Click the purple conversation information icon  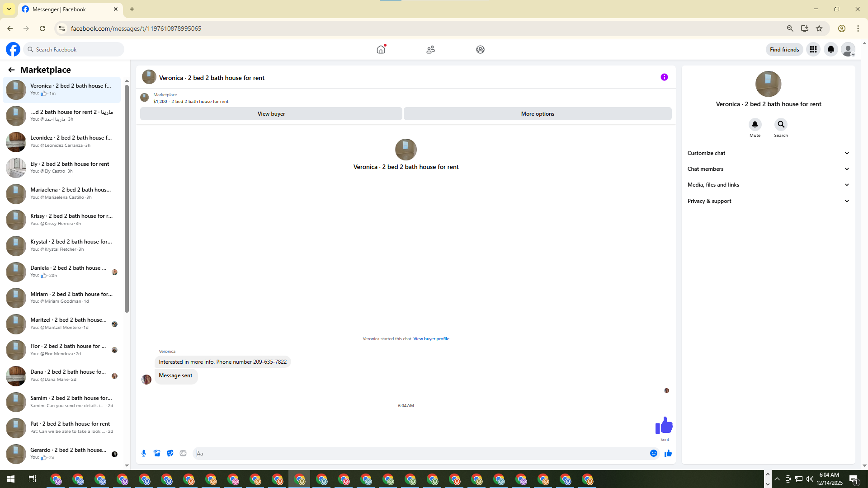click(x=664, y=77)
